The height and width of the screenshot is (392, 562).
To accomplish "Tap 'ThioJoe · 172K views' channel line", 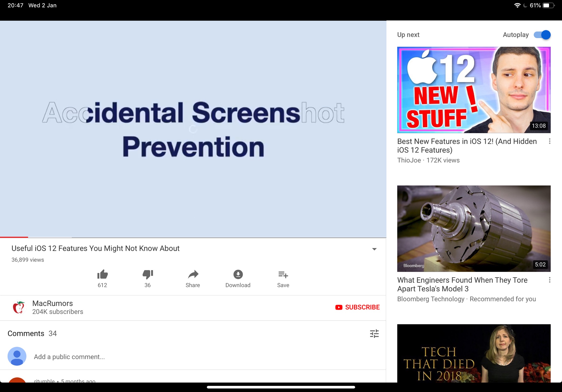I will (x=428, y=160).
